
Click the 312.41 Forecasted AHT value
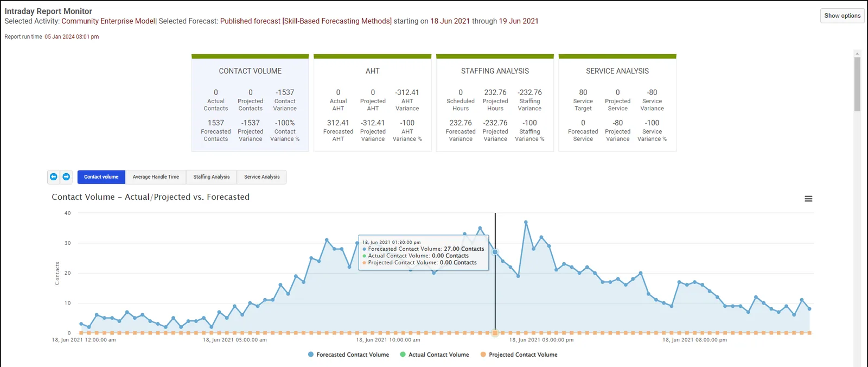pos(338,123)
